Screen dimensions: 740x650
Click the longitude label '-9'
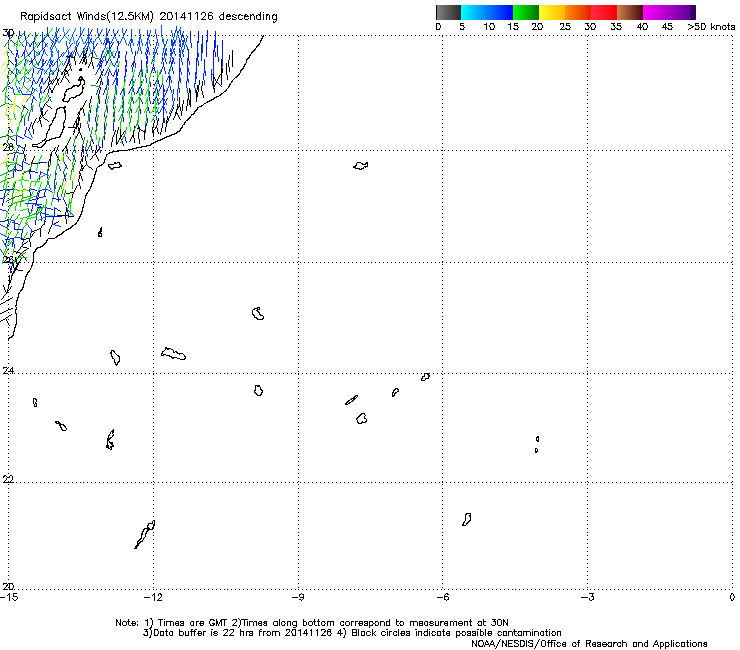(x=298, y=597)
